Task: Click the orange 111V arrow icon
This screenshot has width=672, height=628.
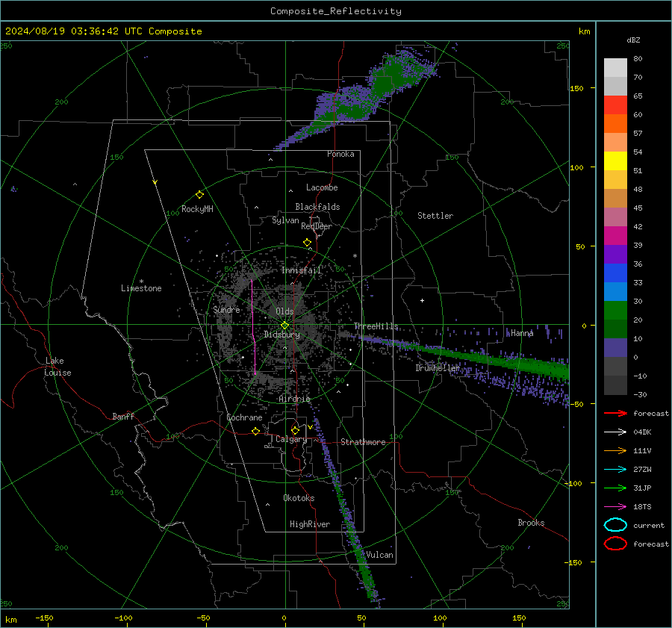Action: tap(615, 450)
